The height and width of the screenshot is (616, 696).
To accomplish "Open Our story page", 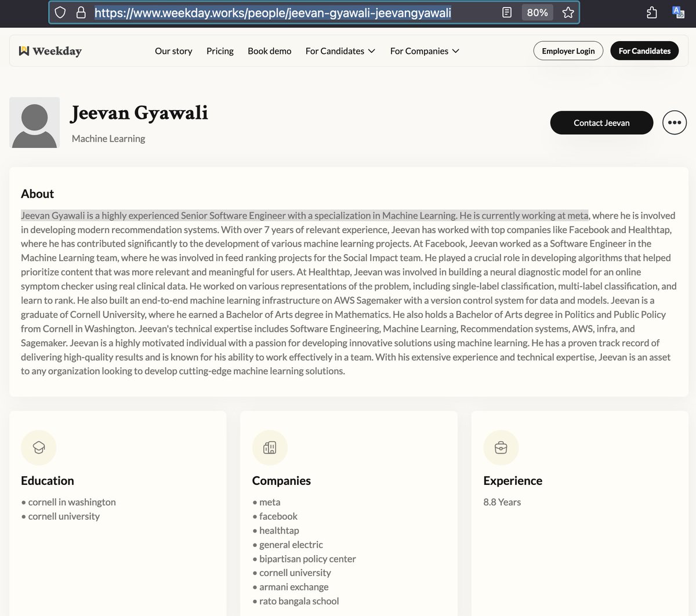I will click(173, 51).
